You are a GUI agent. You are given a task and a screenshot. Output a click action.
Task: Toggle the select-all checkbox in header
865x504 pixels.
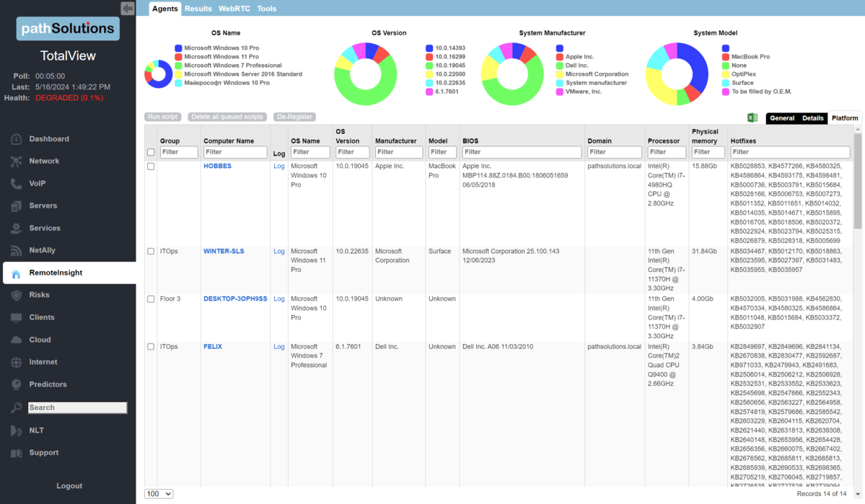click(151, 152)
